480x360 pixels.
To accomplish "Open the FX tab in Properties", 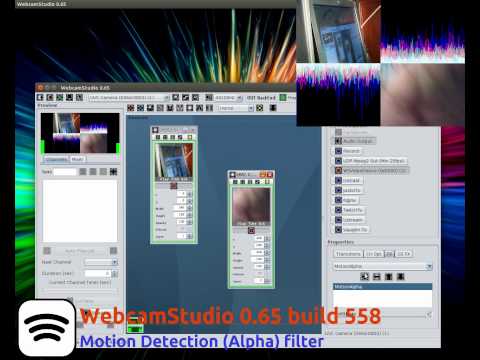I will click(x=389, y=254).
